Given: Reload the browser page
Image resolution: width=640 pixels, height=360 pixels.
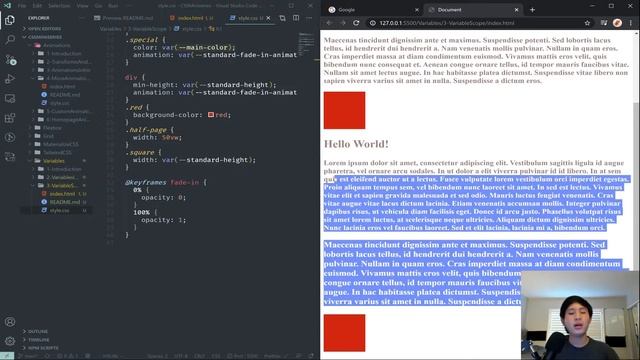Looking at the screenshot, I should (x=356, y=23).
